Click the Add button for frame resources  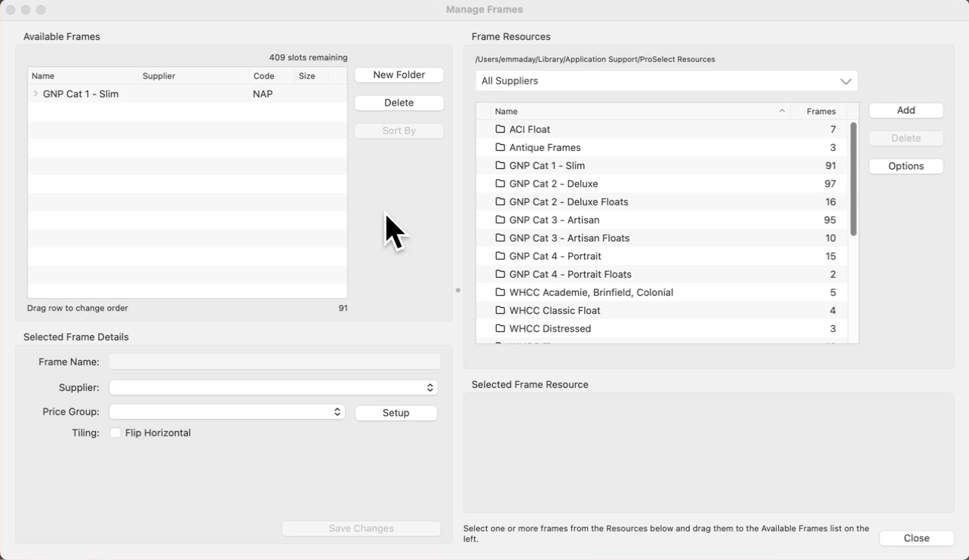tap(906, 110)
